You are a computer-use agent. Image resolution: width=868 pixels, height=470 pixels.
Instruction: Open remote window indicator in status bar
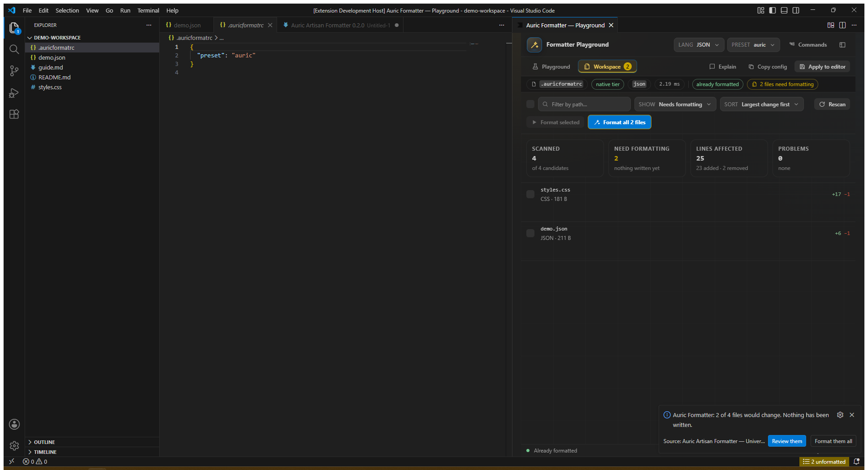(x=12, y=461)
